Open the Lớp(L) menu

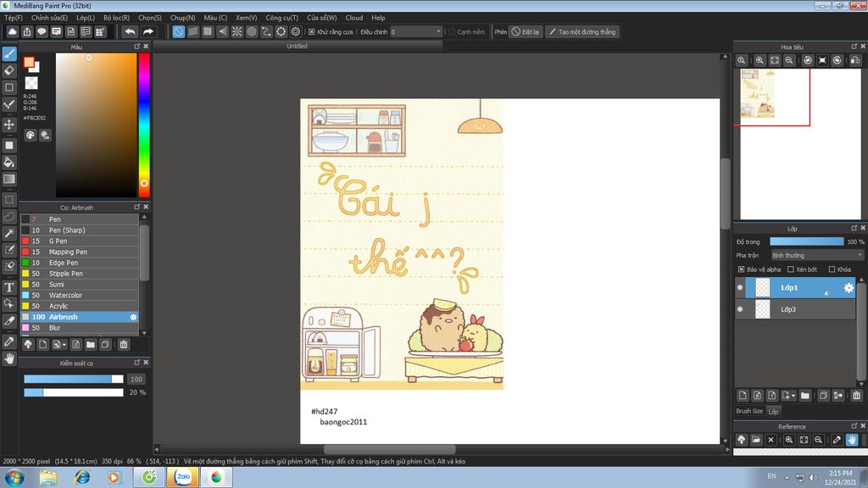coord(86,18)
